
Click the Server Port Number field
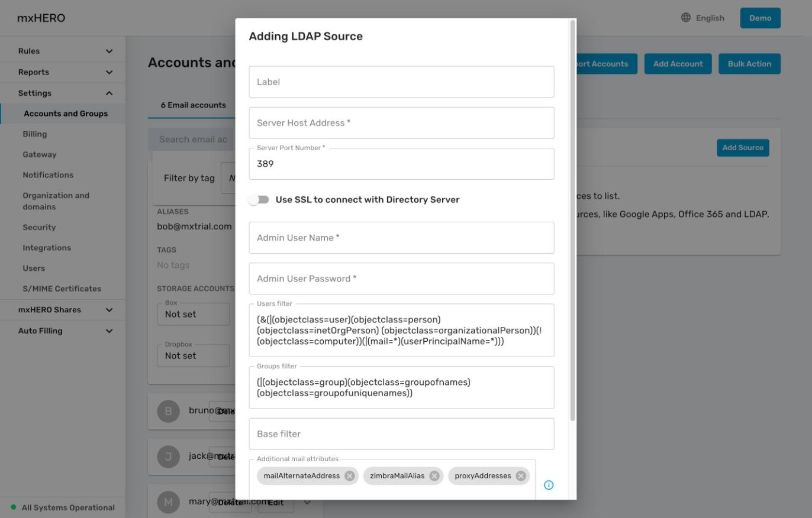[401, 164]
